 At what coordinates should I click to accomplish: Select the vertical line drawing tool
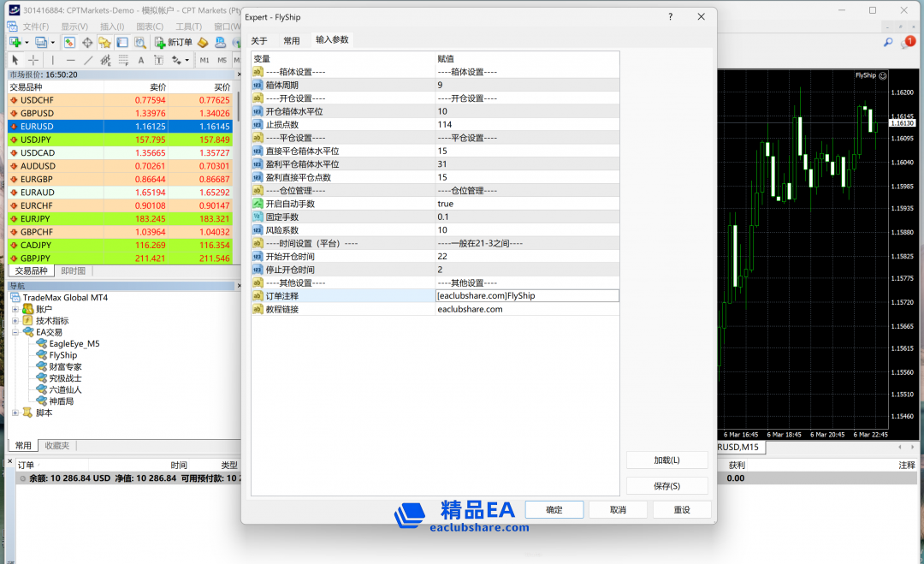52,60
